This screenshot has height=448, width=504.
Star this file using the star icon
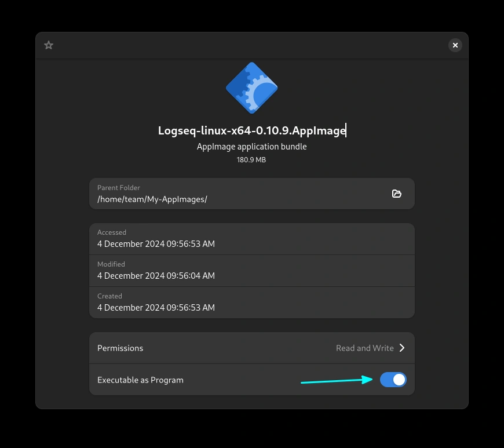[x=49, y=45]
